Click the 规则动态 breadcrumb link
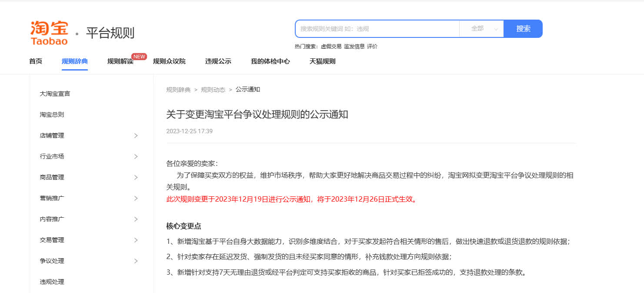Image resolution: width=644 pixels, height=293 pixels. pyautogui.click(x=213, y=90)
